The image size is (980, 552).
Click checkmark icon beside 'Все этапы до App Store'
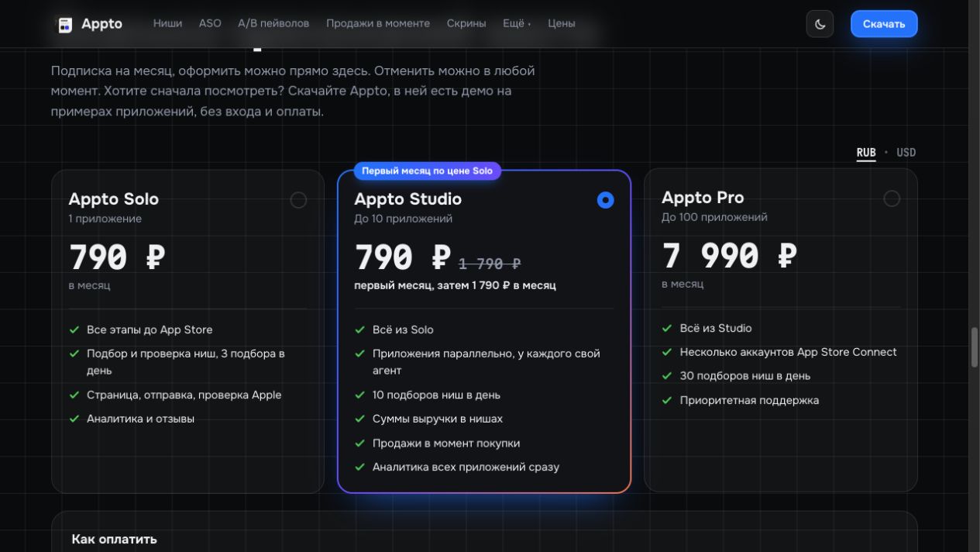tap(74, 329)
